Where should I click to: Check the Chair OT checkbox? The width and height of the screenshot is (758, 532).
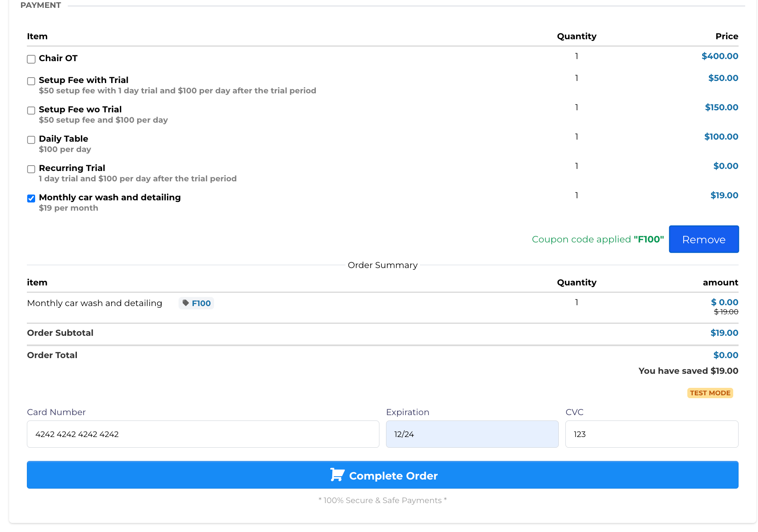pos(31,59)
